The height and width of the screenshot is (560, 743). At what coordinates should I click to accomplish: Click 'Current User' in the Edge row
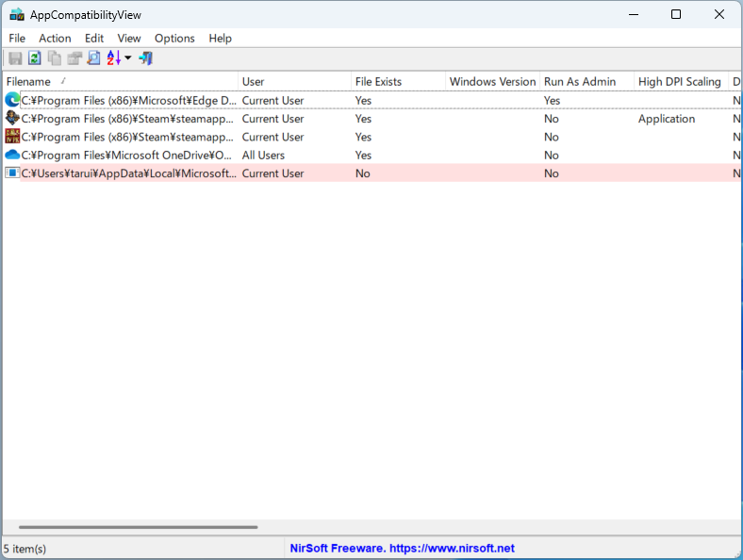point(272,101)
